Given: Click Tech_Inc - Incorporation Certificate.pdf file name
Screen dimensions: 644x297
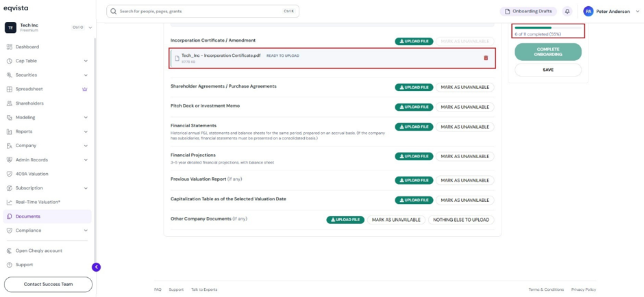Looking at the screenshot, I should [x=221, y=55].
